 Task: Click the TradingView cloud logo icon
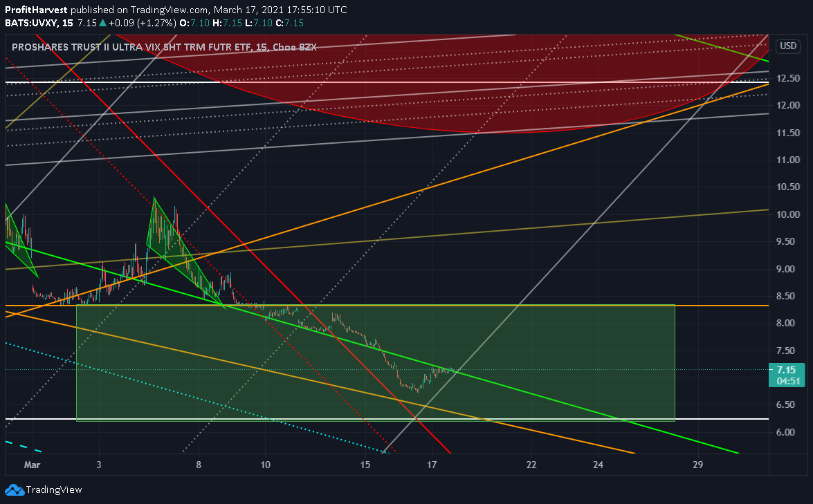[x=15, y=489]
